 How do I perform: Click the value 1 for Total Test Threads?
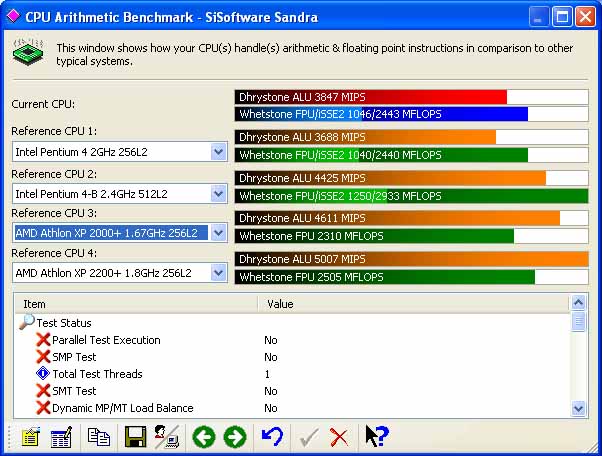tap(267, 374)
